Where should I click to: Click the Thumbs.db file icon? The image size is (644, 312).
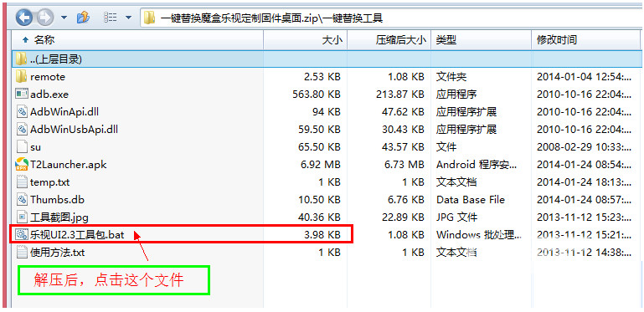(22, 200)
